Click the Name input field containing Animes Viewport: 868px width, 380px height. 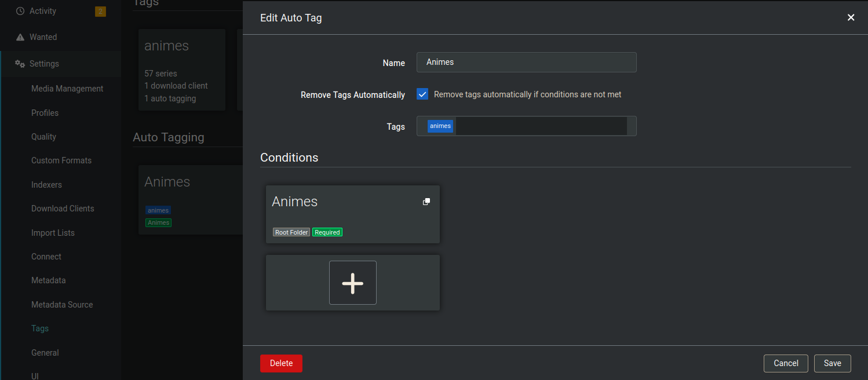(526, 63)
